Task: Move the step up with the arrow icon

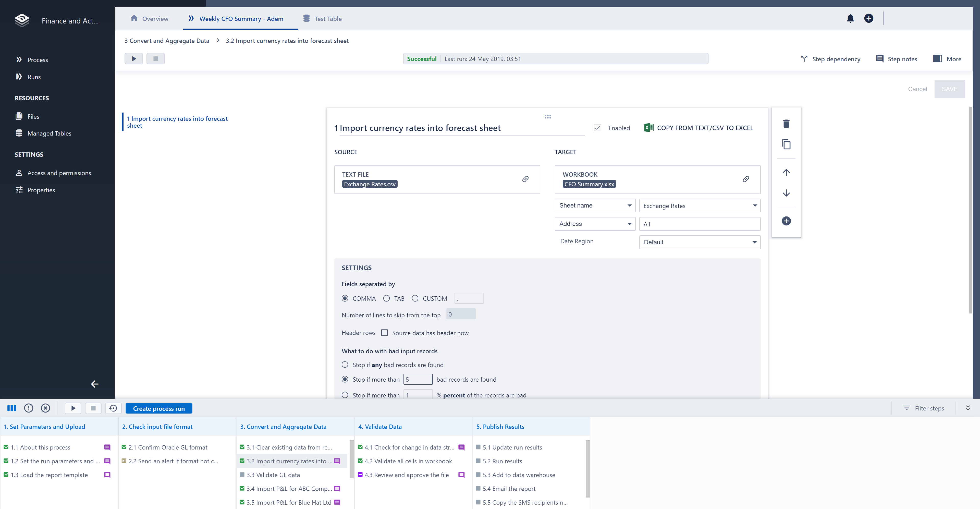Action: click(786, 172)
